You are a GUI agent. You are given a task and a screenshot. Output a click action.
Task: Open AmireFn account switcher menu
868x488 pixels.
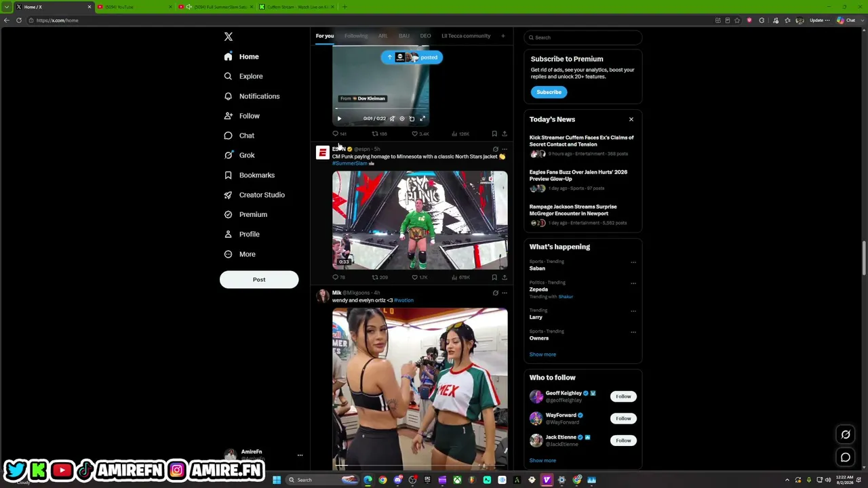click(x=300, y=455)
